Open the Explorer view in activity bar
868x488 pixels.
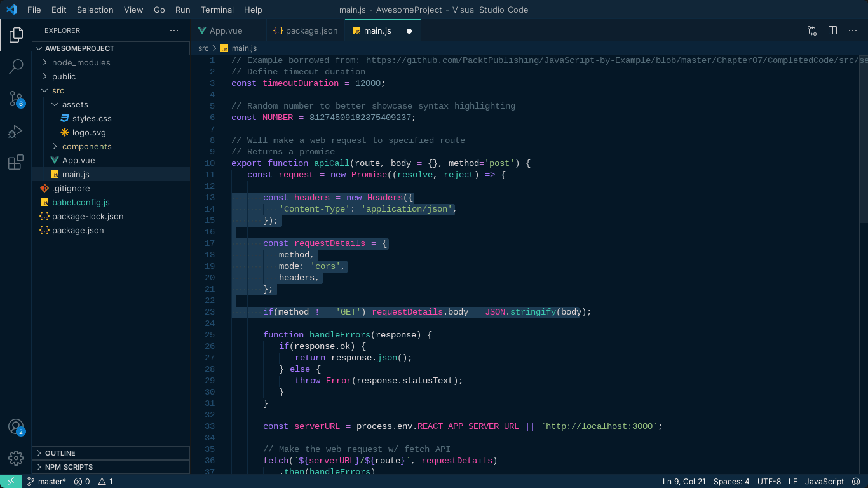click(16, 34)
